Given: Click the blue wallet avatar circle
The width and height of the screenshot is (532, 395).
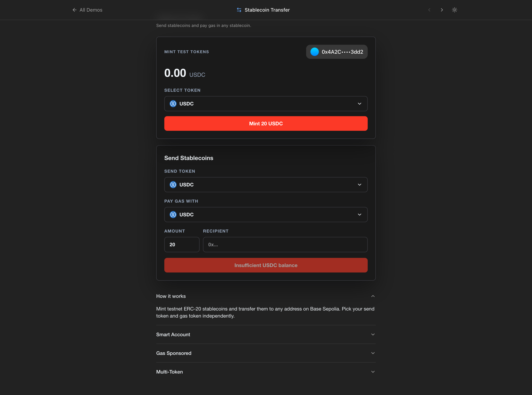Looking at the screenshot, I should 314,52.
